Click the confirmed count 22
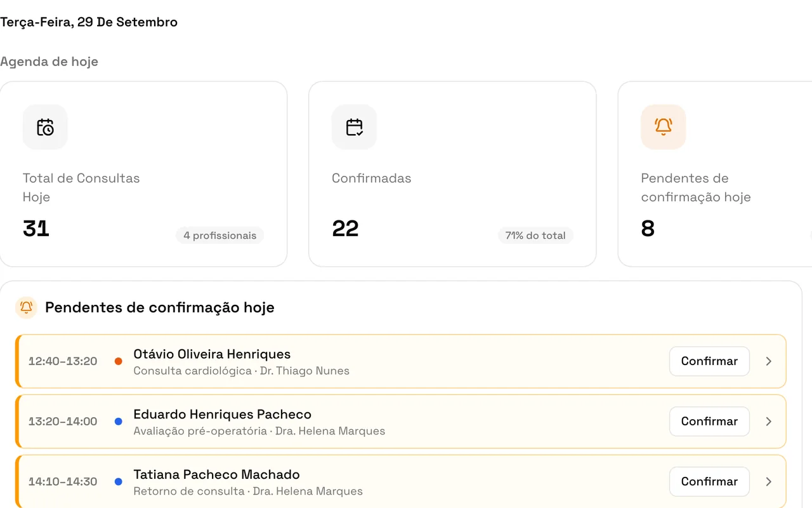 tap(345, 229)
